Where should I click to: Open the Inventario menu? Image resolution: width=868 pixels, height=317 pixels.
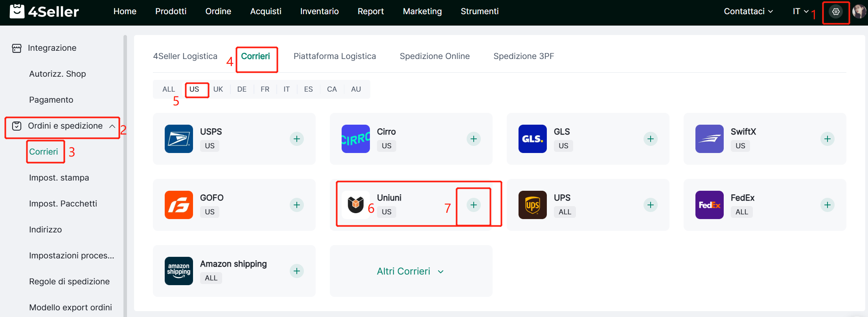(x=319, y=11)
